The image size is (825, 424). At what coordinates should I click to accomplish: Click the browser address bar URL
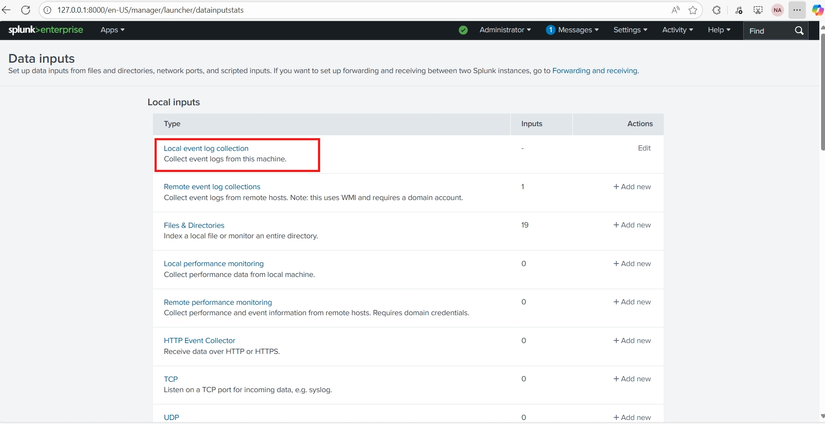pyautogui.click(x=150, y=10)
